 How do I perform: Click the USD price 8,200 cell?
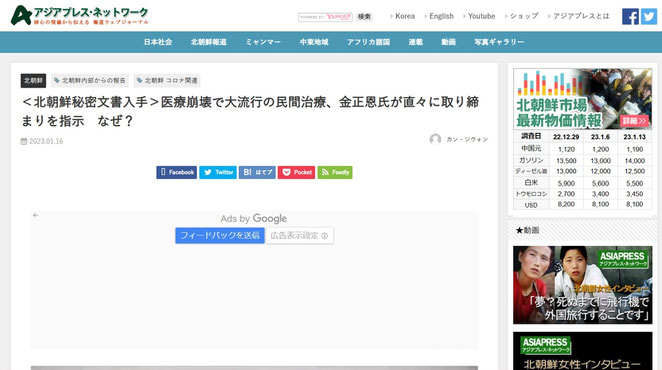566,204
